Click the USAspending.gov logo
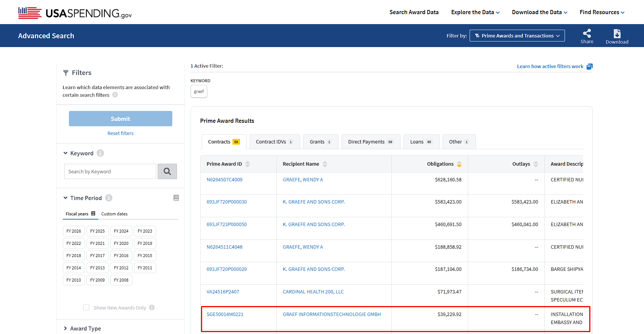Viewport: 644px width, 334px height. (75, 13)
